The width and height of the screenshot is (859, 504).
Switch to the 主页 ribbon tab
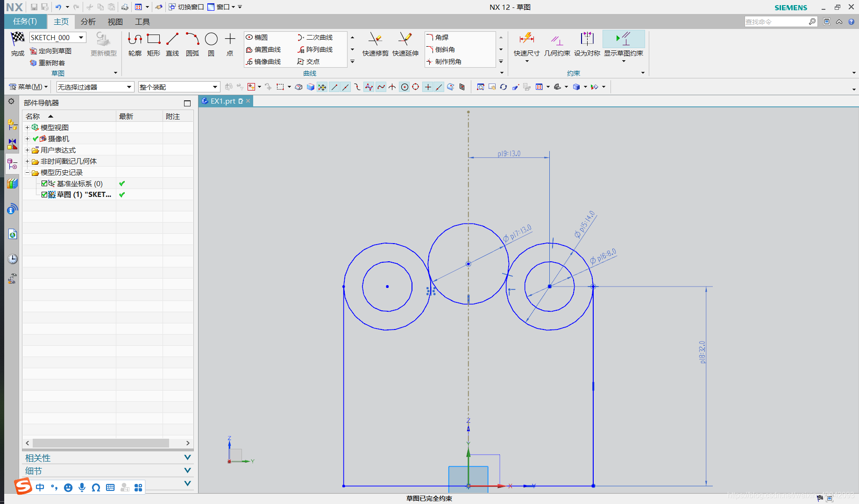(61, 21)
